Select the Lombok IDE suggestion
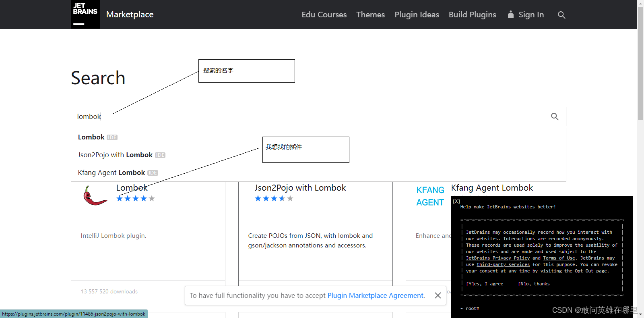 pyautogui.click(x=318, y=137)
